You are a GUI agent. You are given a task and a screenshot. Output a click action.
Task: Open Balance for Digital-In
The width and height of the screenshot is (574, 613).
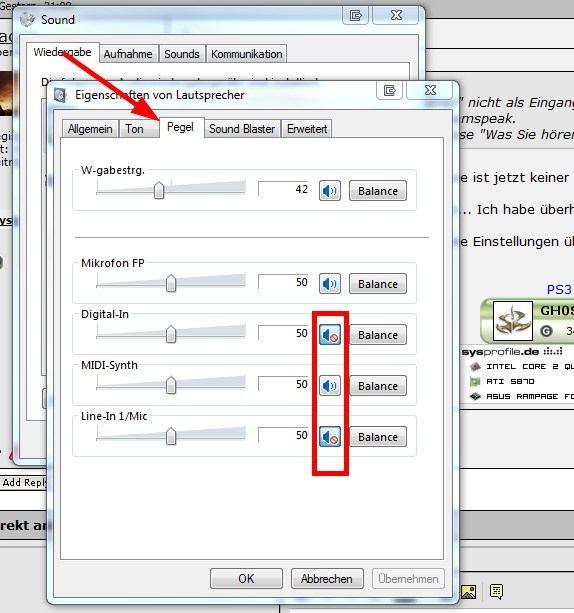point(378,335)
